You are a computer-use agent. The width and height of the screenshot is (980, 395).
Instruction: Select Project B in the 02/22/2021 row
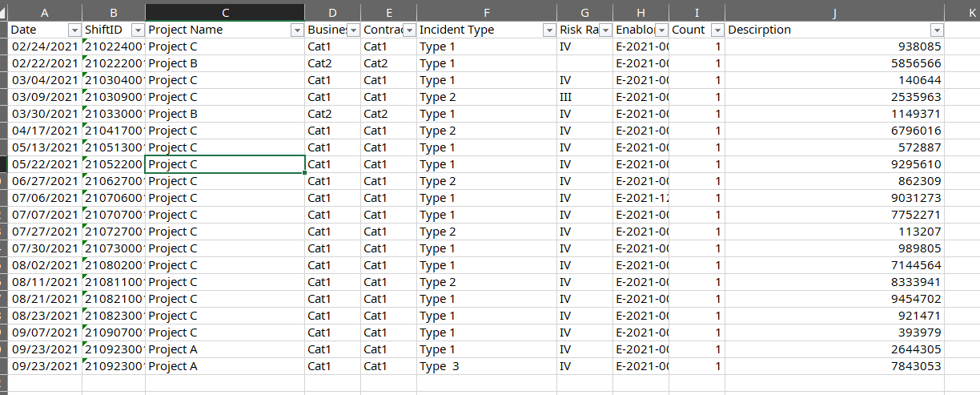point(225,63)
